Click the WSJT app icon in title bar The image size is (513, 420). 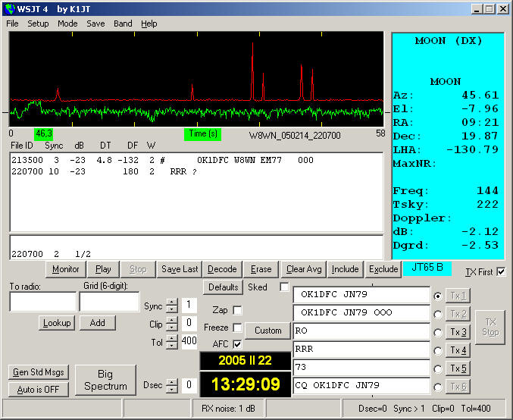coord(10,9)
